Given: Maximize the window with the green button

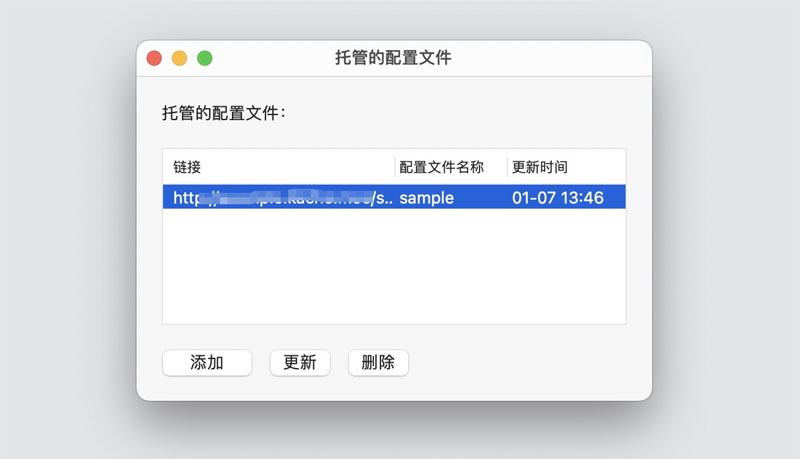Looking at the screenshot, I should coord(204,59).
